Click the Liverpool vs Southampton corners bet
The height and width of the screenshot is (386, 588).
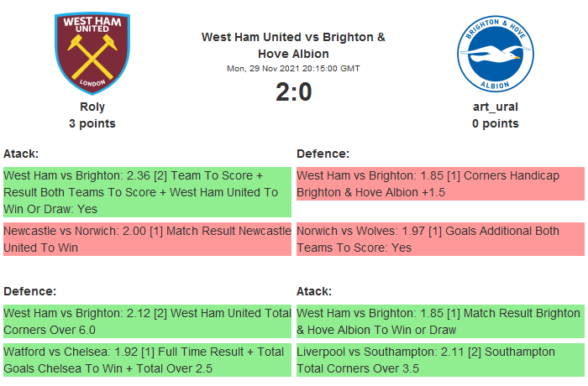(439, 360)
